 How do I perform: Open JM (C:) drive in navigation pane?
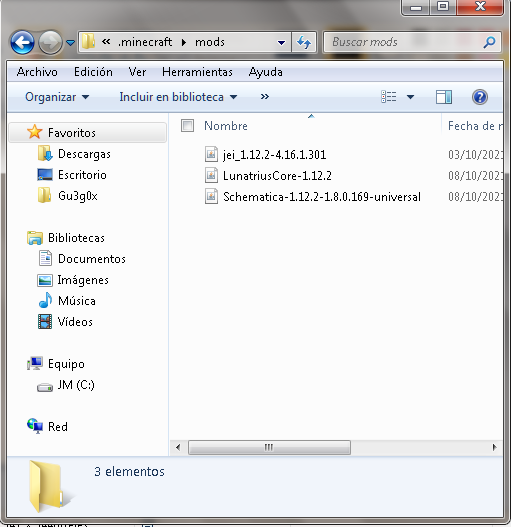76,385
